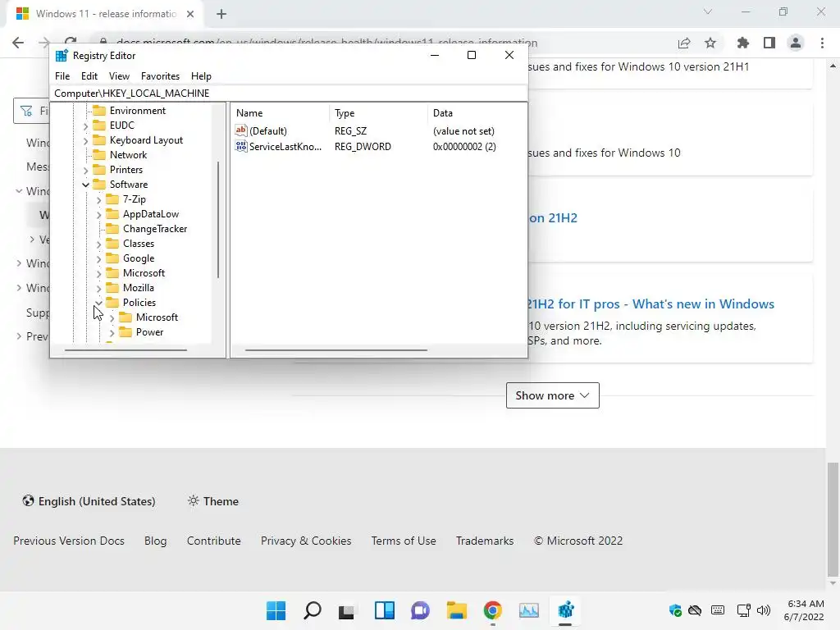Open the Chrome profile avatar
Screen dimensions: 840x630
pos(796,43)
